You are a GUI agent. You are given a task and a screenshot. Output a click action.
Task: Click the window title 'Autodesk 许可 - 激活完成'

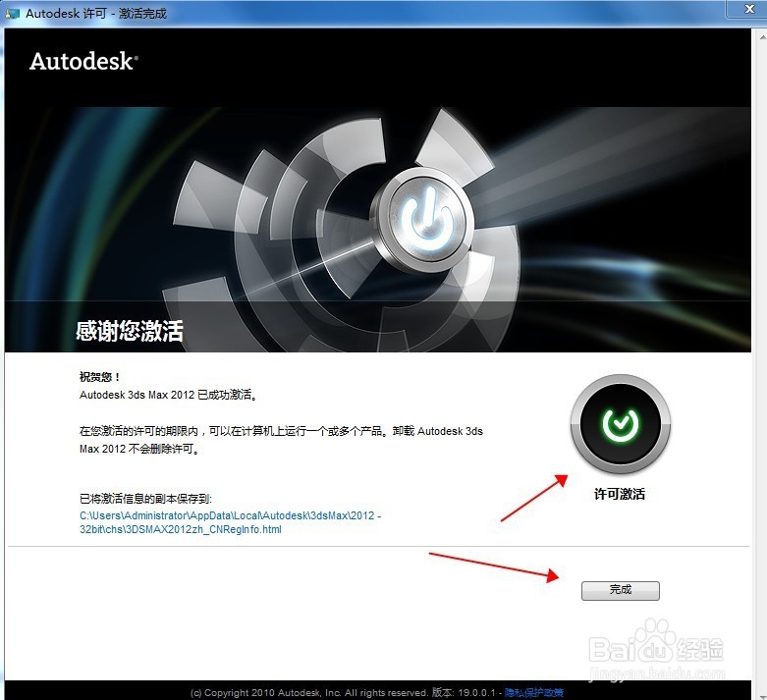point(96,14)
